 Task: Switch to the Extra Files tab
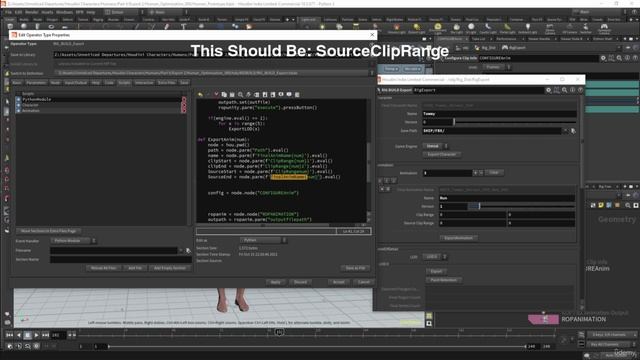167,82
